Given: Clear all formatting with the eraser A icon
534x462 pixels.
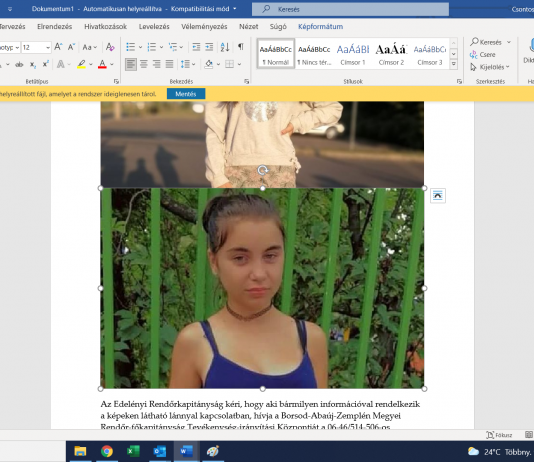Looking at the screenshot, I should [110, 47].
